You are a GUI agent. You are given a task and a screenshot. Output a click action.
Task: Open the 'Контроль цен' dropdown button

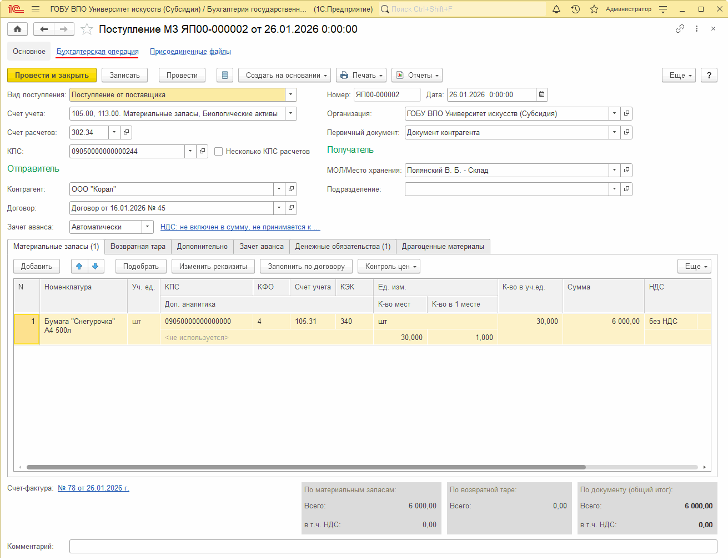[x=389, y=267]
